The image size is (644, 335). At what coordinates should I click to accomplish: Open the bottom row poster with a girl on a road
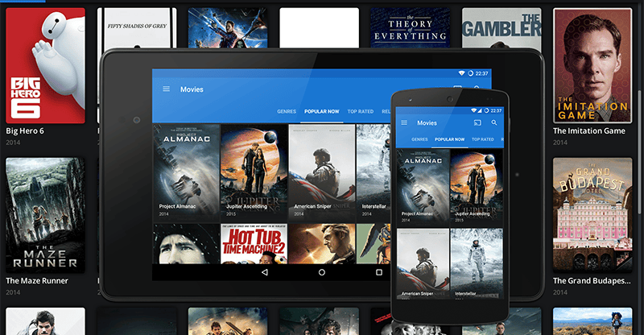592,321
